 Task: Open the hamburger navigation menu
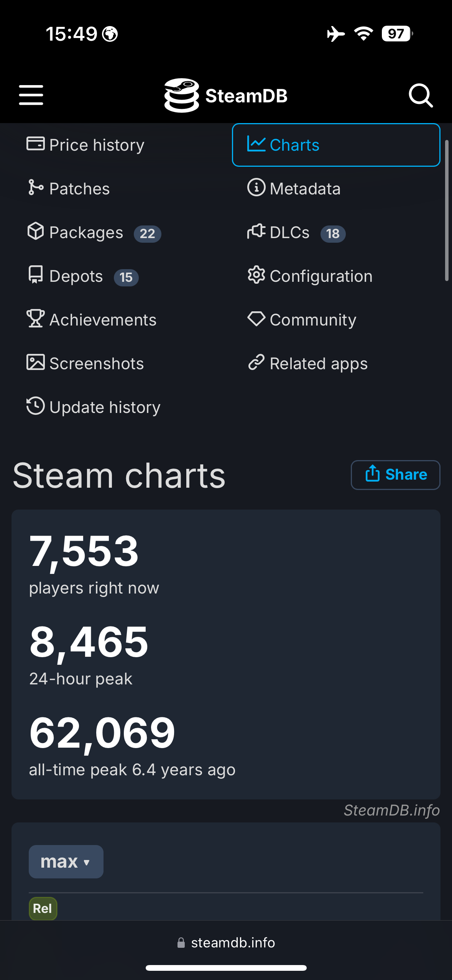(x=31, y=95)
